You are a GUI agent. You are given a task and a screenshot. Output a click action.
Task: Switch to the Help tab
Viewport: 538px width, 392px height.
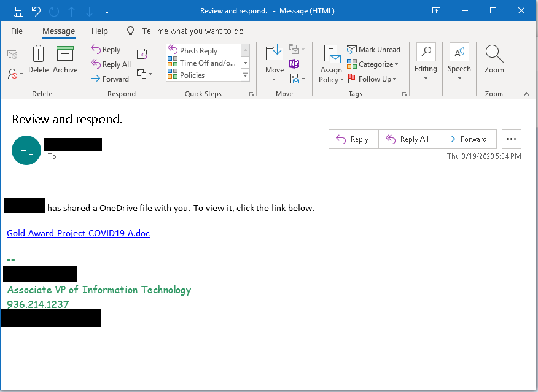pyautogui.click(x=99, y=31)
